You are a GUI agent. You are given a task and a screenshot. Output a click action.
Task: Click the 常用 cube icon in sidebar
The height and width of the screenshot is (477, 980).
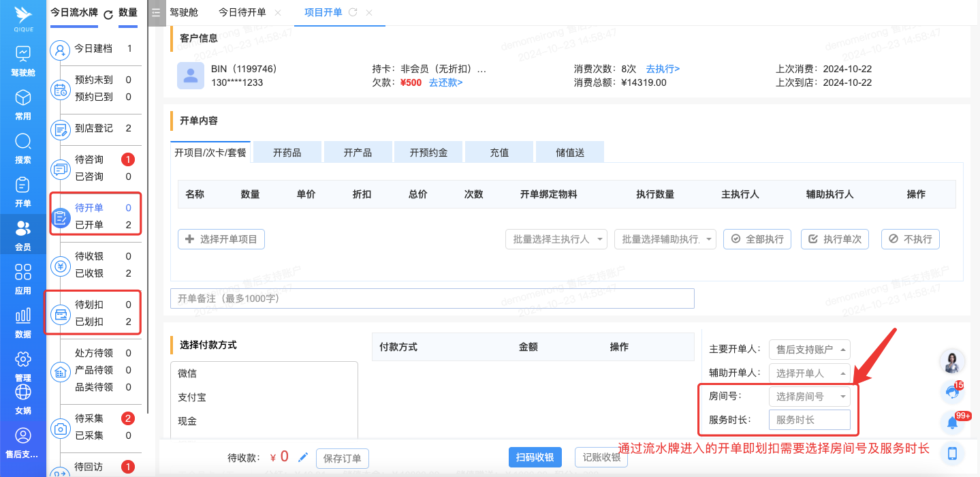tap(22, 98)
